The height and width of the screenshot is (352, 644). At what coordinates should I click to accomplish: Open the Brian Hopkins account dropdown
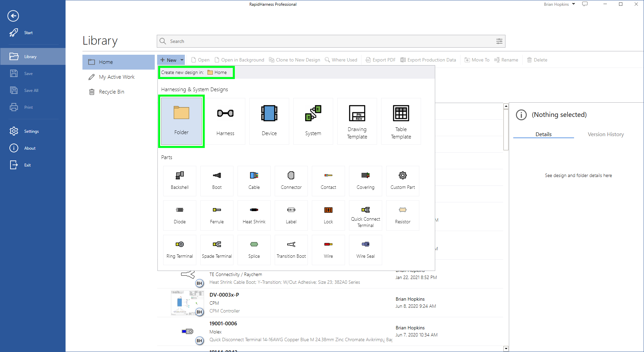(x=559, y=4)
